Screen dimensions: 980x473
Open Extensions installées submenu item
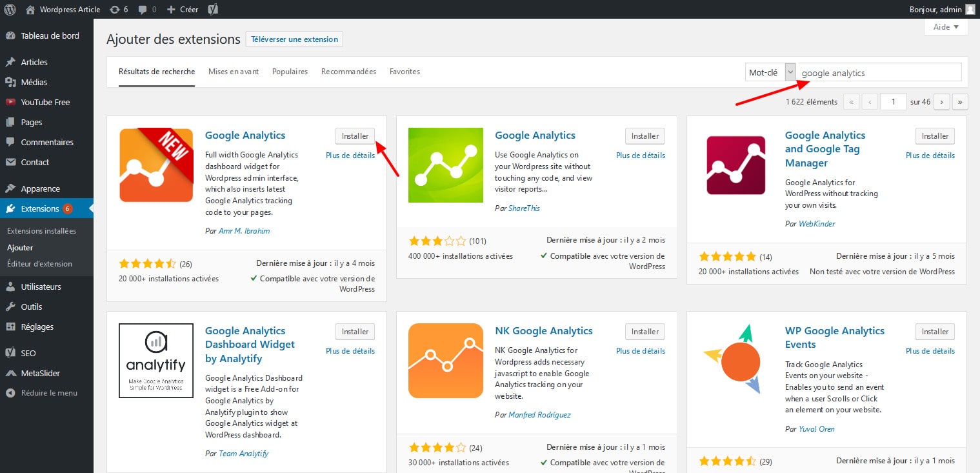pos(41,231)
